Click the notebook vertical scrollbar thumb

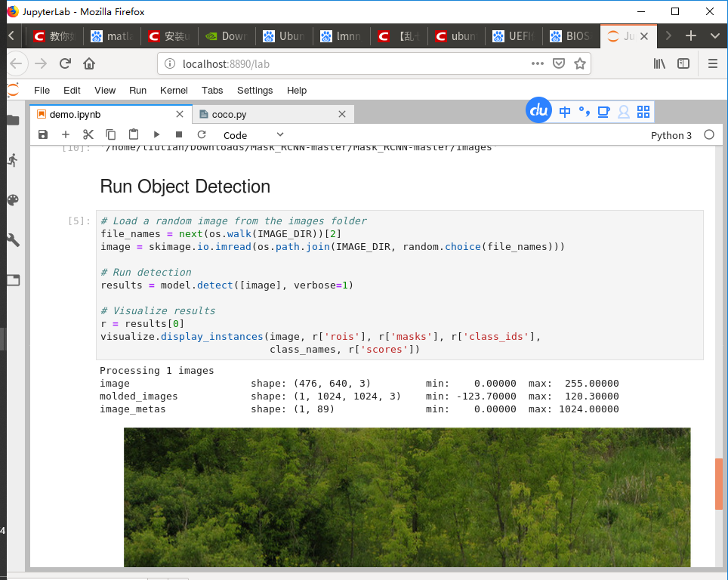point(719,484)
